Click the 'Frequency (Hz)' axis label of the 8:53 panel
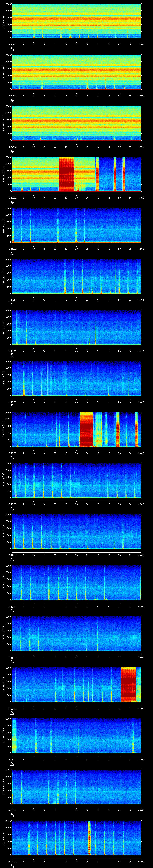The image size is (153, 868). point(3,838)
